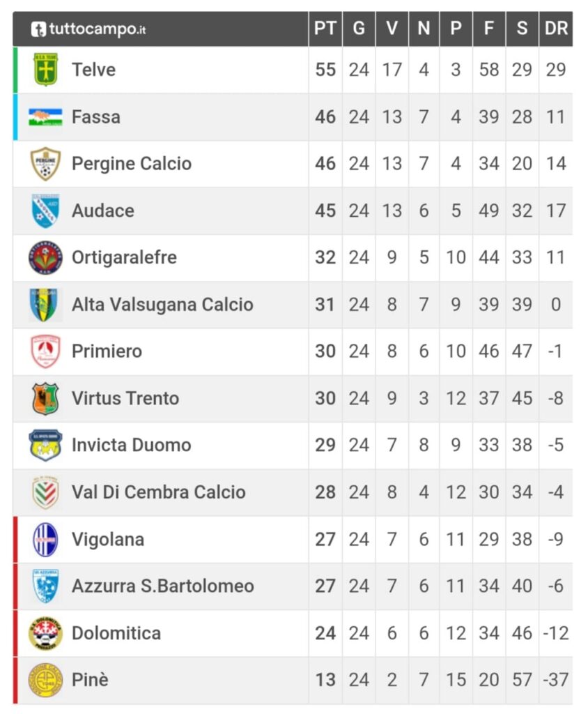Select the Invicta Duomo crest

coord(45,446)
